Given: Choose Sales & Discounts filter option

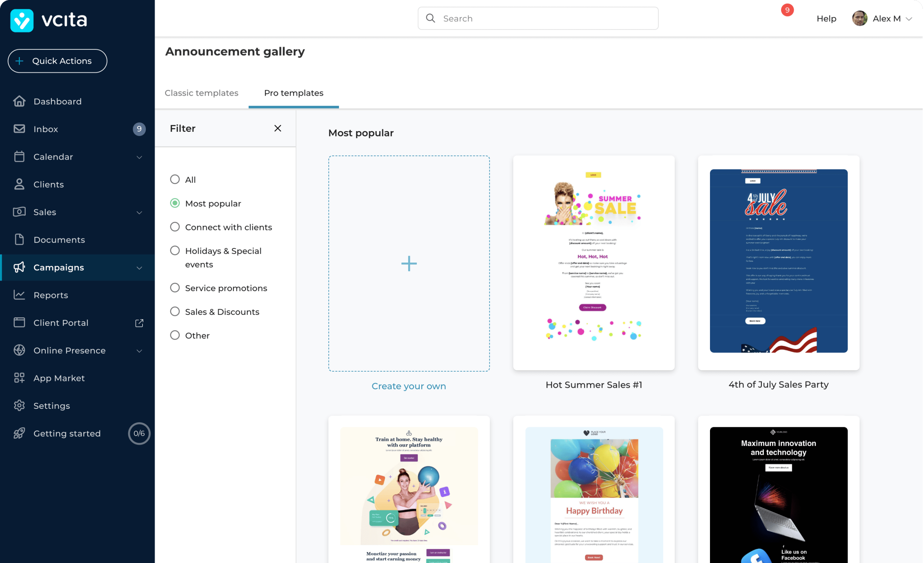Looking at the screenshot, I should [175, 311].
